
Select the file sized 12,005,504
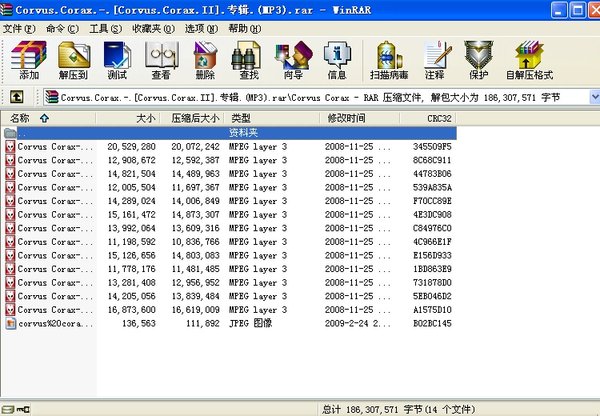230,188
